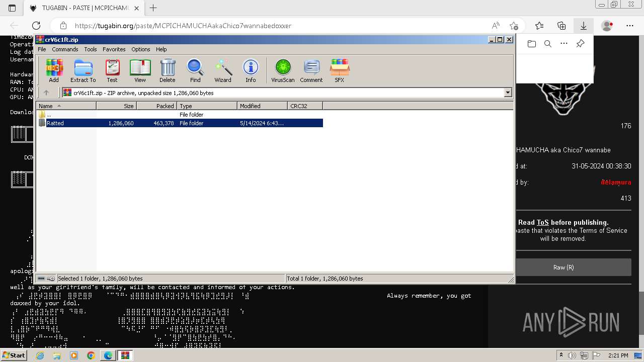Create SFX self-extracting archive
The width and height of the screenshot is (644, 362).
point(340,71)
